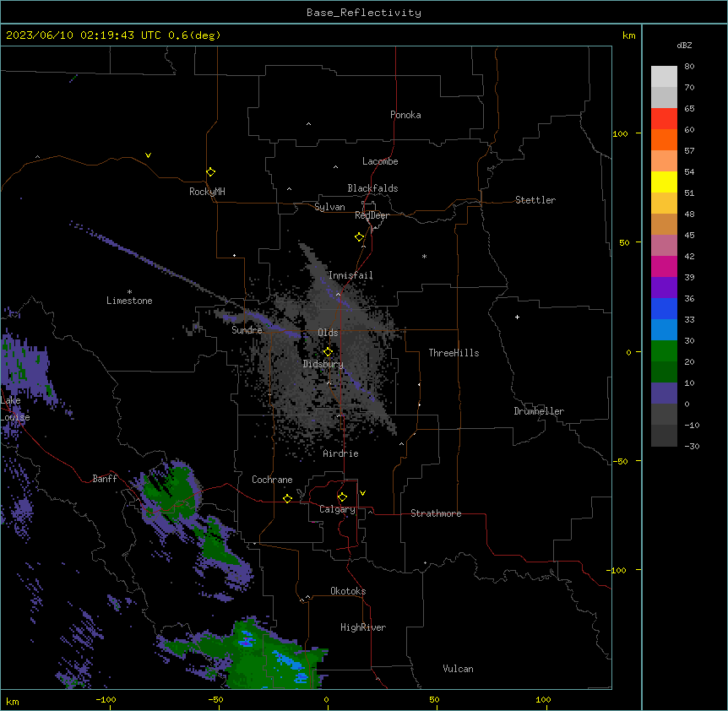Click the yellow diamond marker above Calgary label
This screenshot has height=711, width=728.
pyautogui.click(x=342, y=497)
